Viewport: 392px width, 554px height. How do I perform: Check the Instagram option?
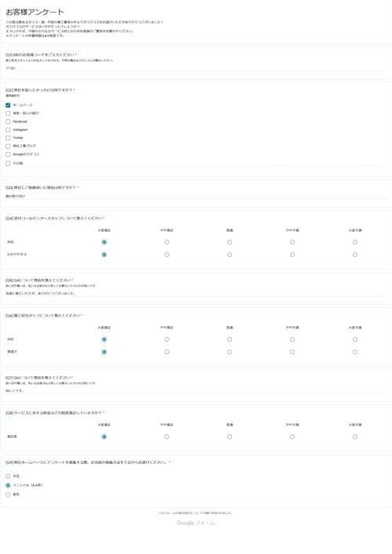coord(8,130)
